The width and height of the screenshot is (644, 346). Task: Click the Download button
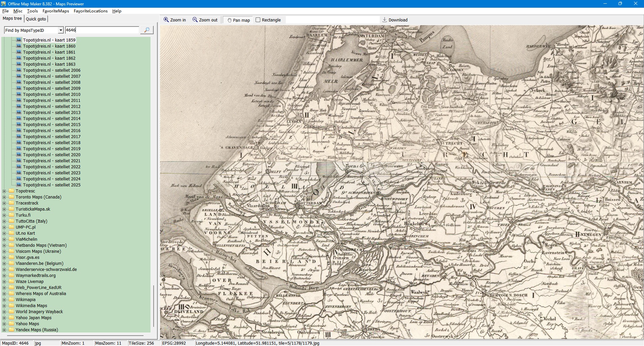395,20
